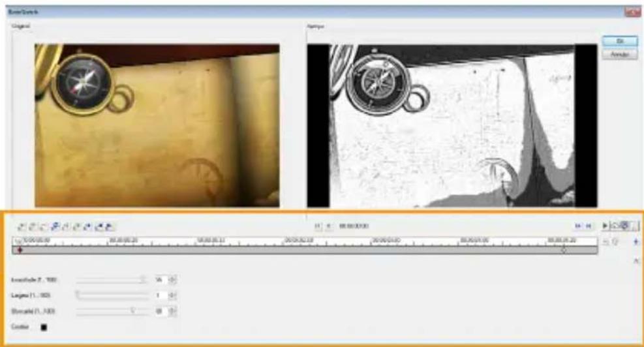The height and width of the screenshot is (347, 644).
Task: Click the Remove keyframe icon
Action: click(x=43, y=226)
